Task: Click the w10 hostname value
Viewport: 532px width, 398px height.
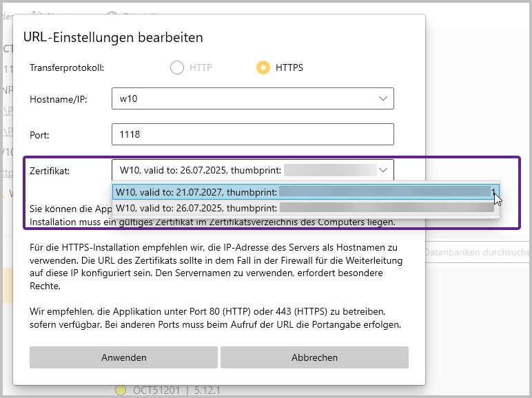Action: (127, 99)
